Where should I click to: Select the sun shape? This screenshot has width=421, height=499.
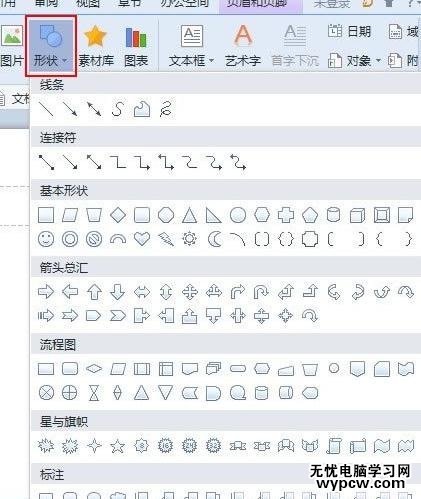tap(189, 239)
